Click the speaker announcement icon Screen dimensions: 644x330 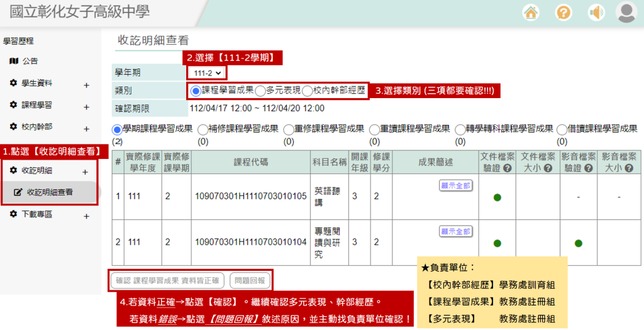click(x=596, y=13)
